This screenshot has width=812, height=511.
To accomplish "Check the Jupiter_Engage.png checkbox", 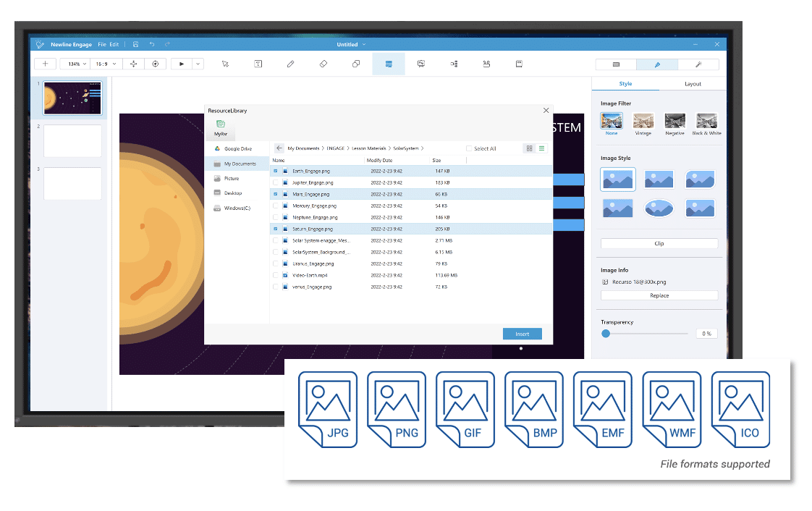I will point(276,182).
